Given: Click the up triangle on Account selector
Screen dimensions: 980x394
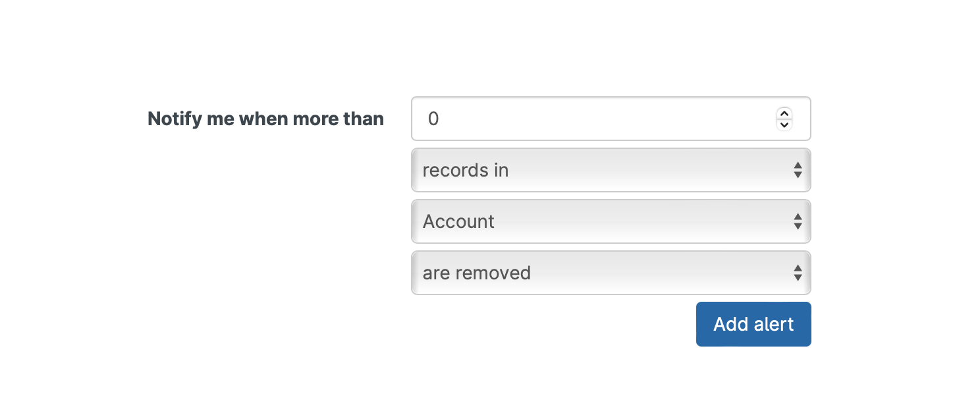Looking at the screenshot, I should 798,216.
